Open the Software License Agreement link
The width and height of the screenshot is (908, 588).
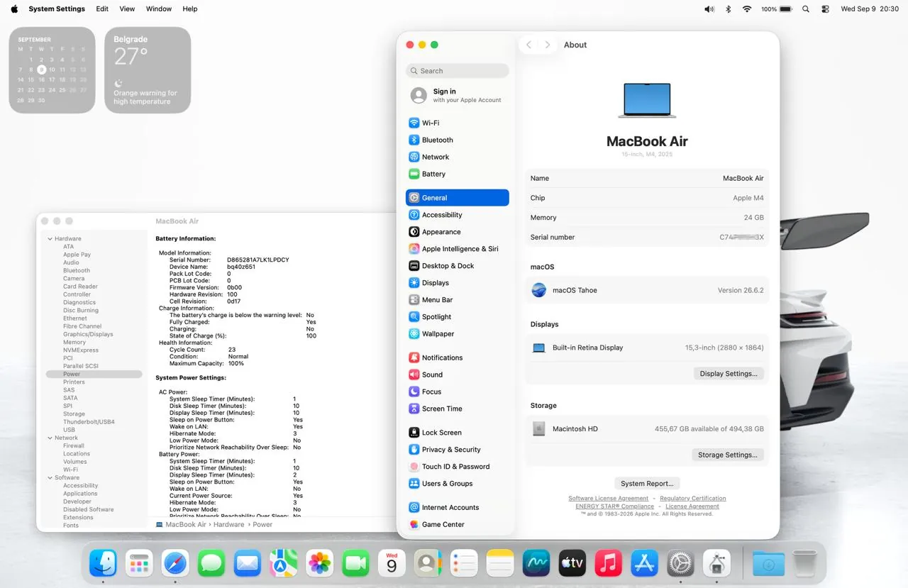click(x=609, y=499)
